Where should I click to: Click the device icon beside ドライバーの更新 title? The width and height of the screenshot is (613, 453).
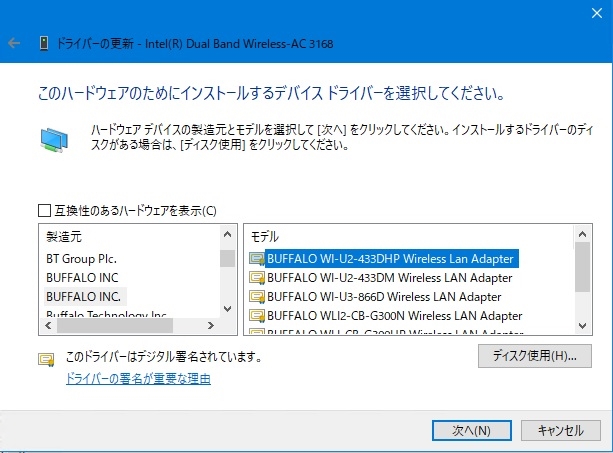click(x=44, y=43)
